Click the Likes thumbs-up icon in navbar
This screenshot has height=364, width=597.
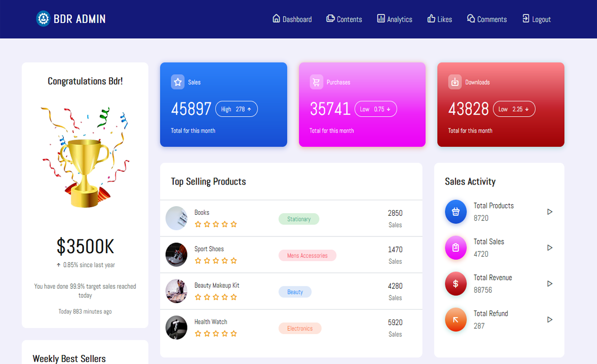coord(431,18)
